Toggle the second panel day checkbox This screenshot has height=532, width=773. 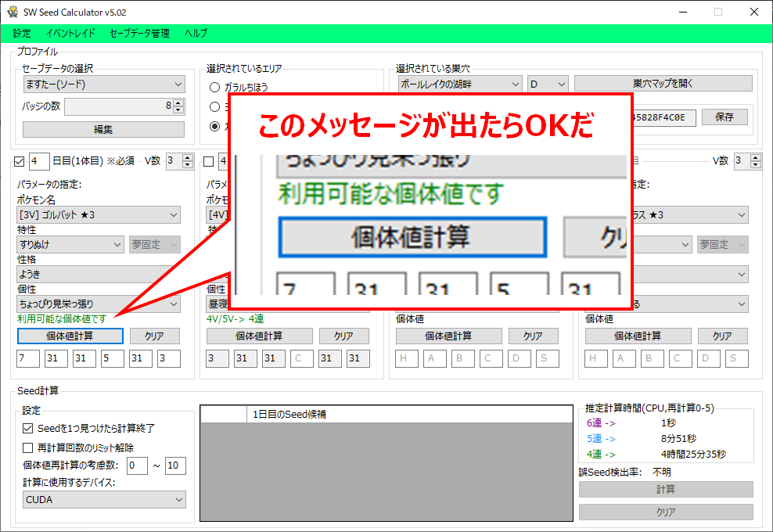[x=209, y=161]
